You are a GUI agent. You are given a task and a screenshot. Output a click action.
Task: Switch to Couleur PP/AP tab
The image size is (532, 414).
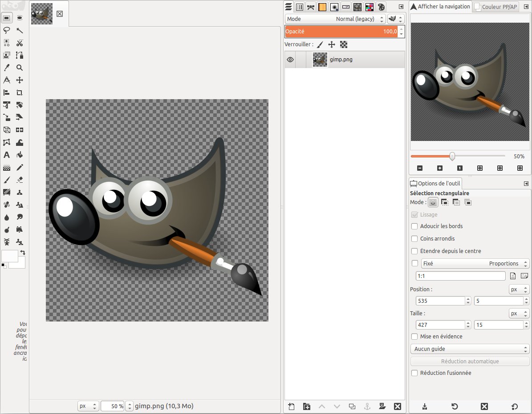(x=495, y=7)
